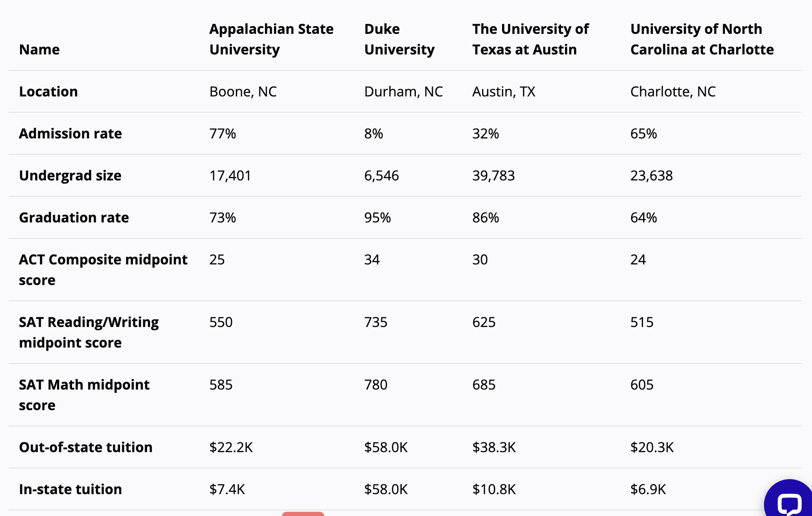The image size is (812, 516).
Task: Select the ACT Composite midpoint score label
Action: coord(103,270)
